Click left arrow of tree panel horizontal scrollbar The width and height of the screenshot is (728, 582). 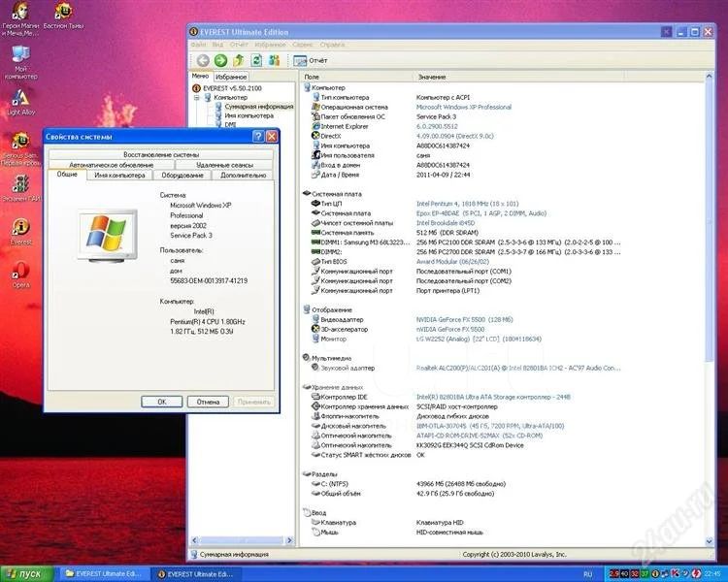(195, 540)
